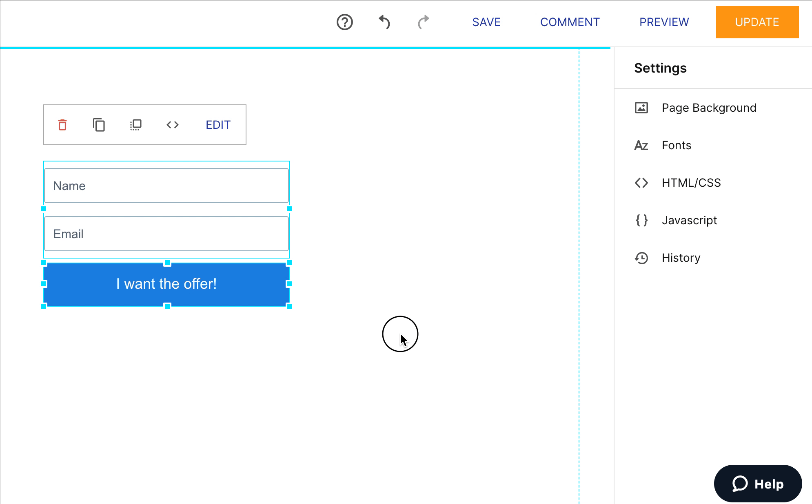
Task: Click the Name input field
Action: 166,186
